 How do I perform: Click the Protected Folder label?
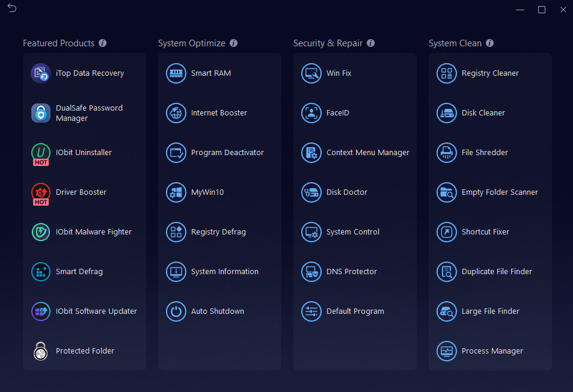click(x=85, y=351)
